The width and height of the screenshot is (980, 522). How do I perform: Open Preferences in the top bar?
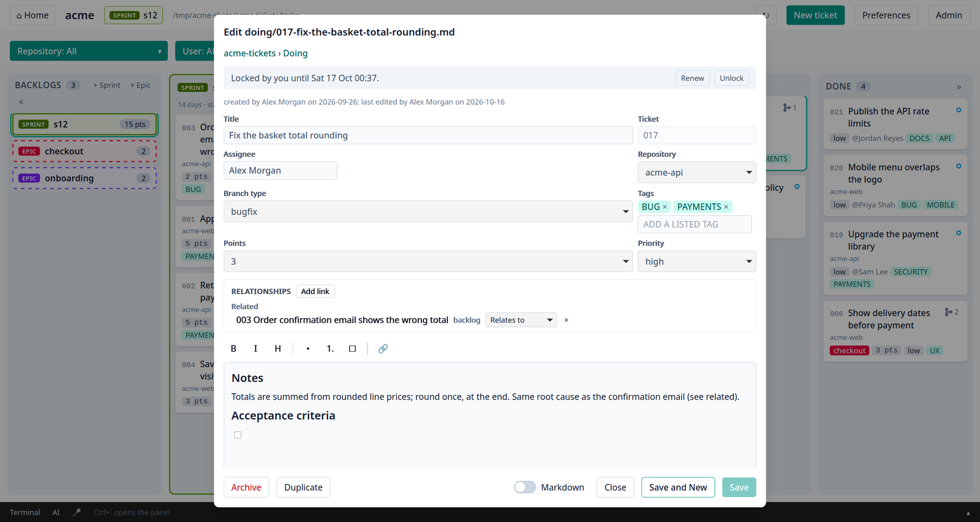[886, 15]
